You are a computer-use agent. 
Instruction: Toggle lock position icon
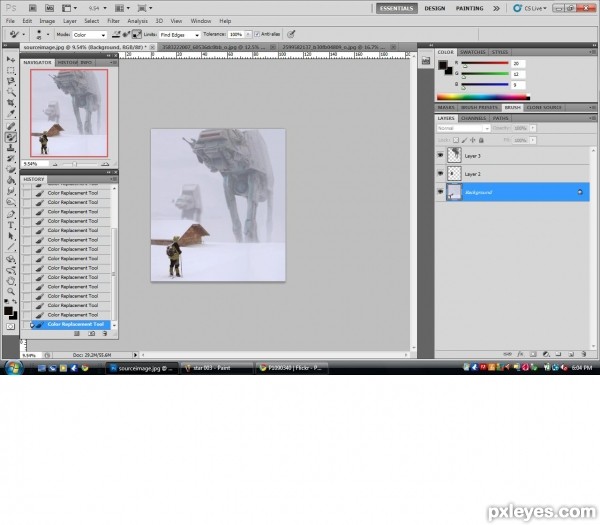point(473,140)
